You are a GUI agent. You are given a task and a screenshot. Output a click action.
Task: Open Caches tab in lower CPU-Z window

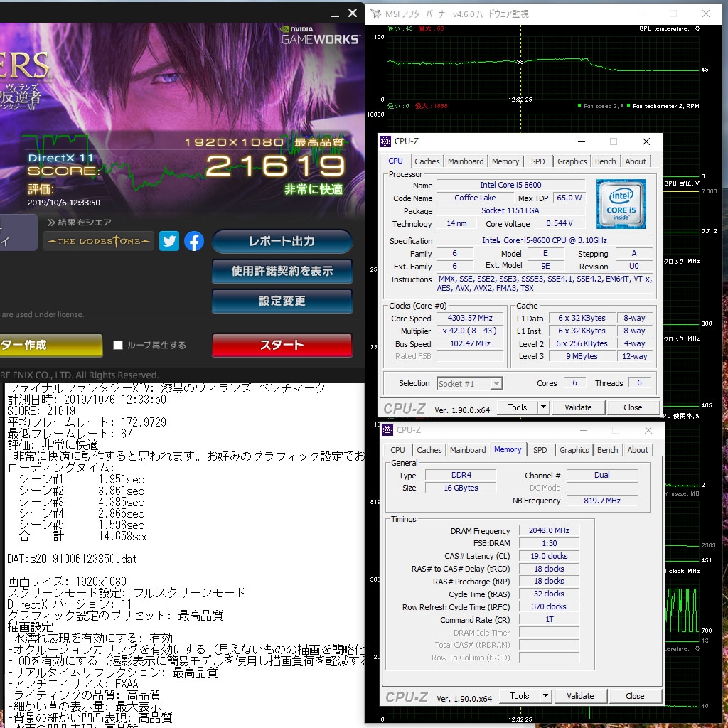click(429, 450)
